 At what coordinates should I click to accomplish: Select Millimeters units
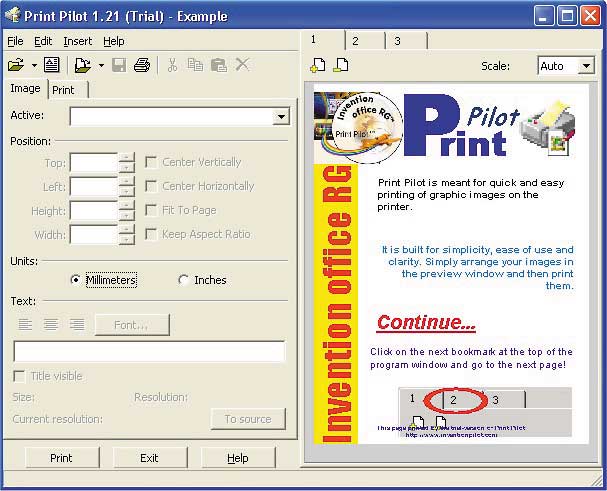(103, 280)
